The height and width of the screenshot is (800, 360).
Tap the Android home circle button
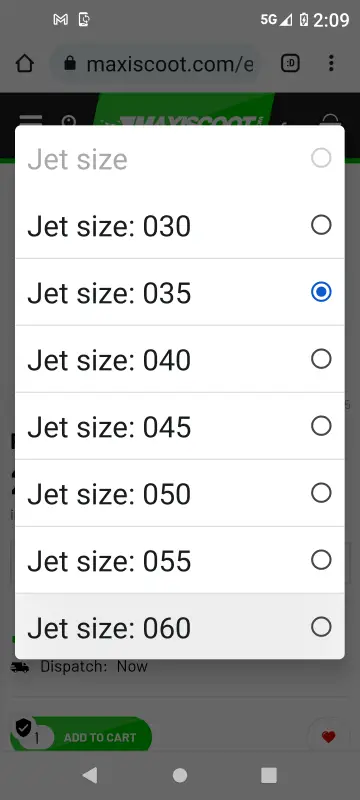180,775
